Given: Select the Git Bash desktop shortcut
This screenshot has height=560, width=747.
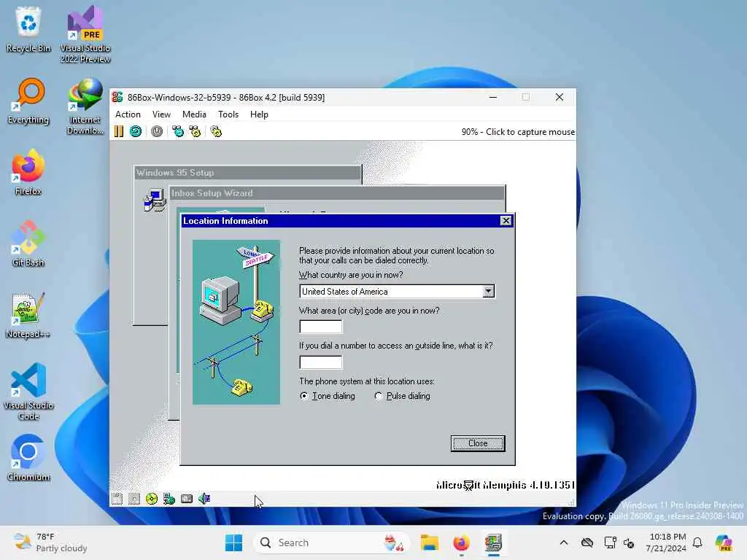Looking at the screenshot, I should tap(28, 244).
